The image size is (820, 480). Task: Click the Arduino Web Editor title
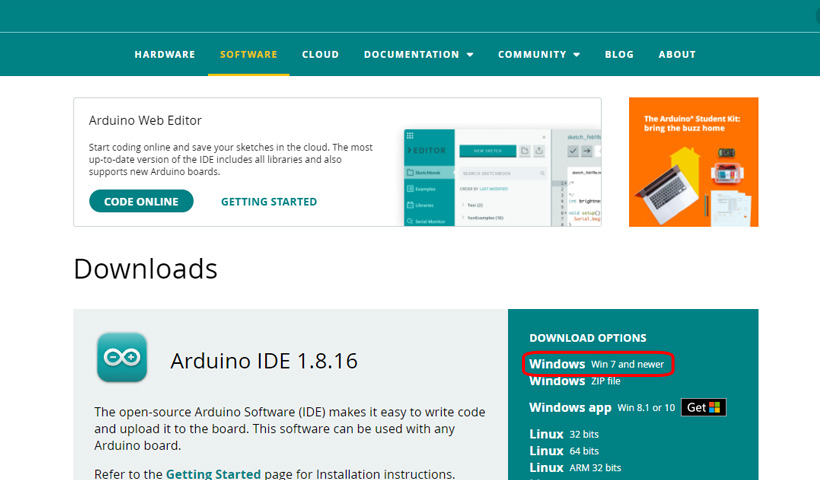[145, 120]
